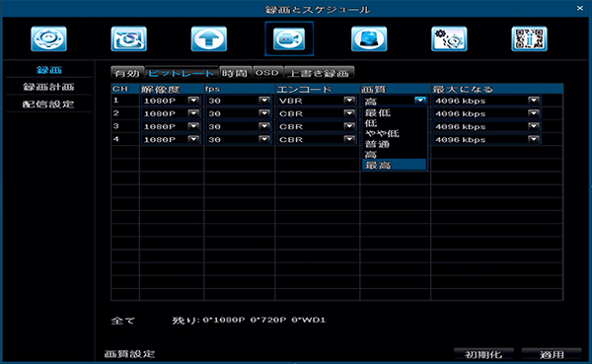Switch to the OSD tab
This screenshot has height=364, width=592.
click(x=267, y=72)
